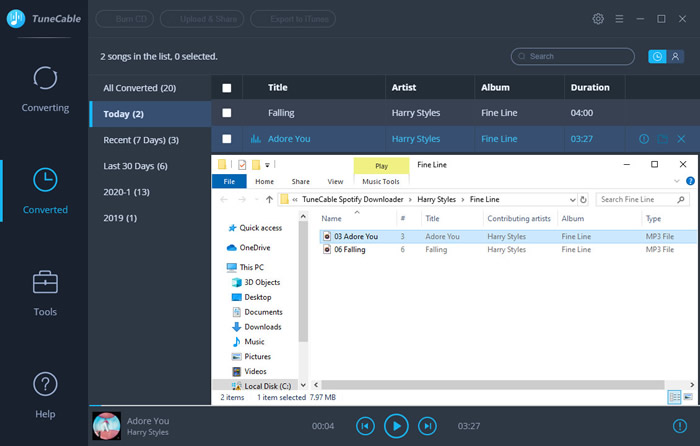The height and width of the screenshot is (446, 700).
Task: Click Harry Styles in the address breadcrumb
Action: [x=436, y=200]
